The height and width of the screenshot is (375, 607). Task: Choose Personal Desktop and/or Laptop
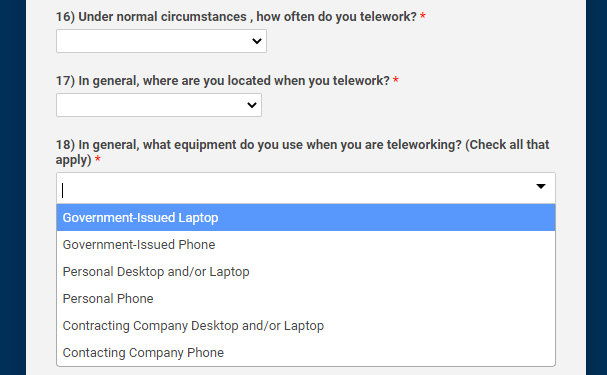click(306, 272)
